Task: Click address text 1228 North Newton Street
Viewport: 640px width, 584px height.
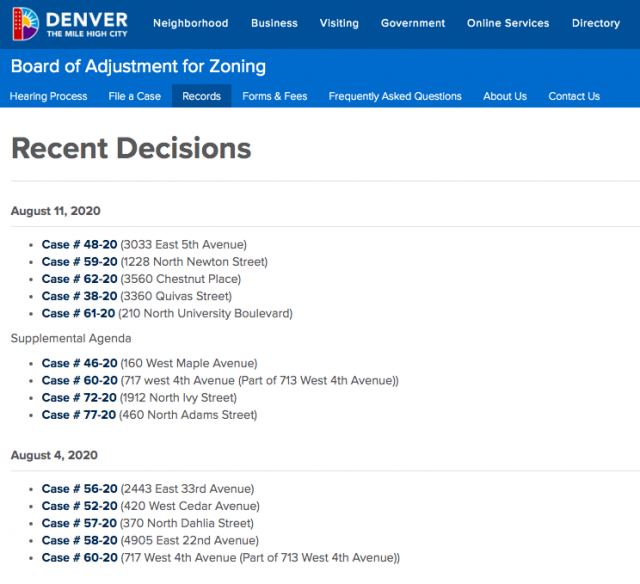Action: (x=194, y=262)
